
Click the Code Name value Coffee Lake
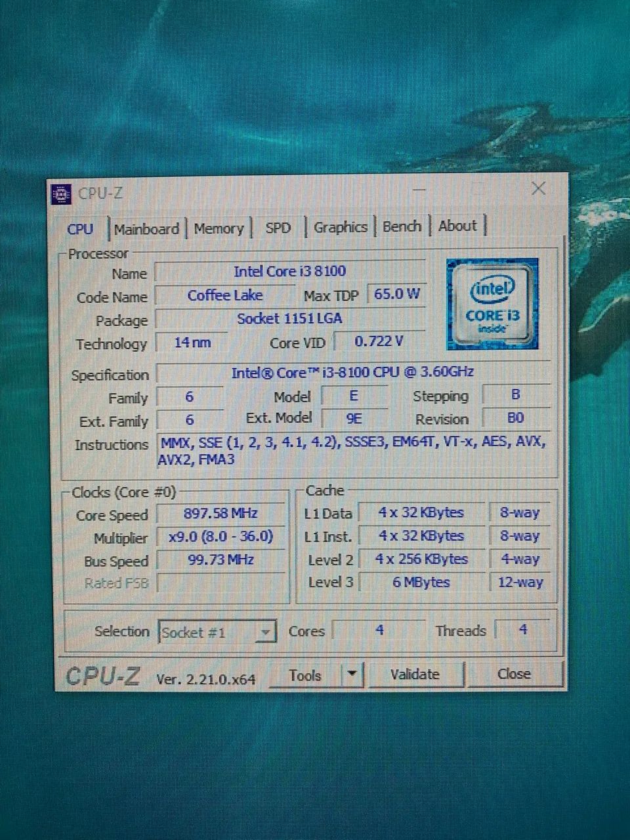pyautogui.click(x=224, y=295)
